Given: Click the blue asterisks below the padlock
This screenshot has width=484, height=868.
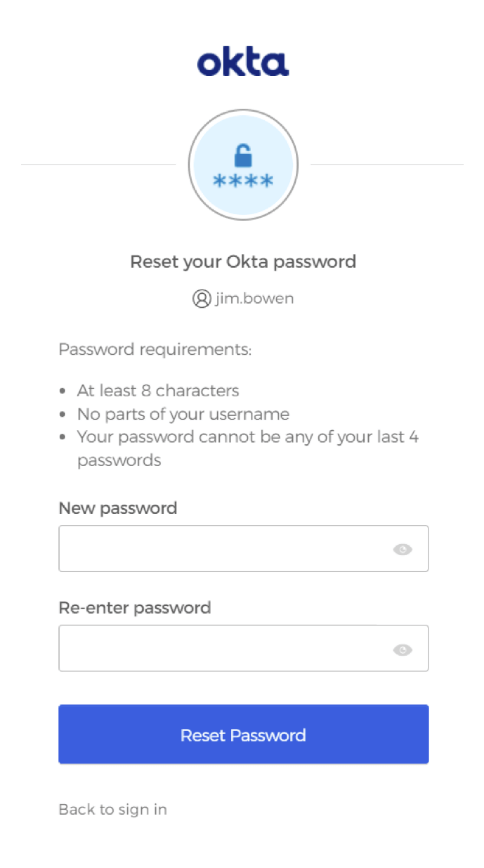Looking at the screenshot, I should pos(243,181).
